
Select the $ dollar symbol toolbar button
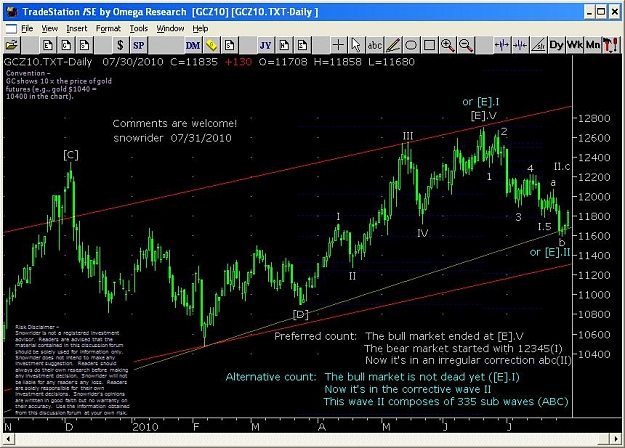tap(120, 45)
